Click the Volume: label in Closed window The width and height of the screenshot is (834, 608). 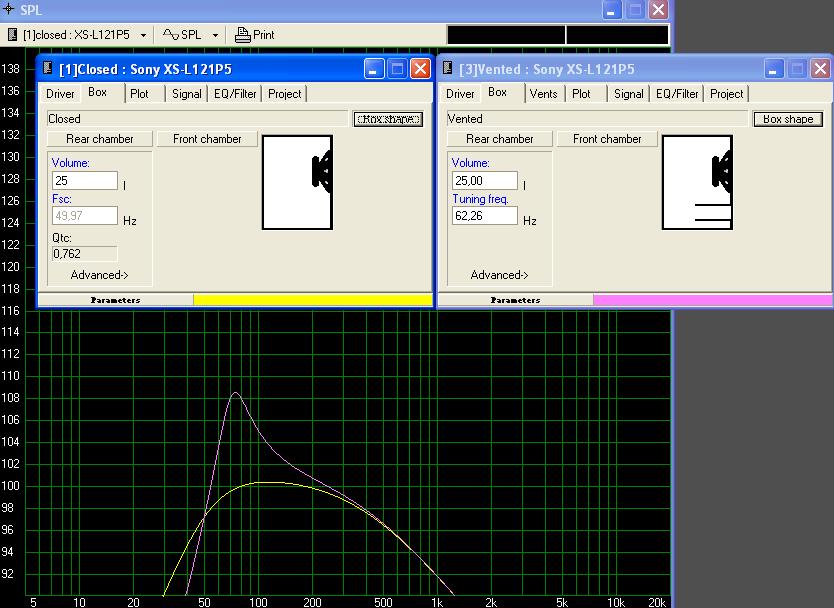pos(71,163)
